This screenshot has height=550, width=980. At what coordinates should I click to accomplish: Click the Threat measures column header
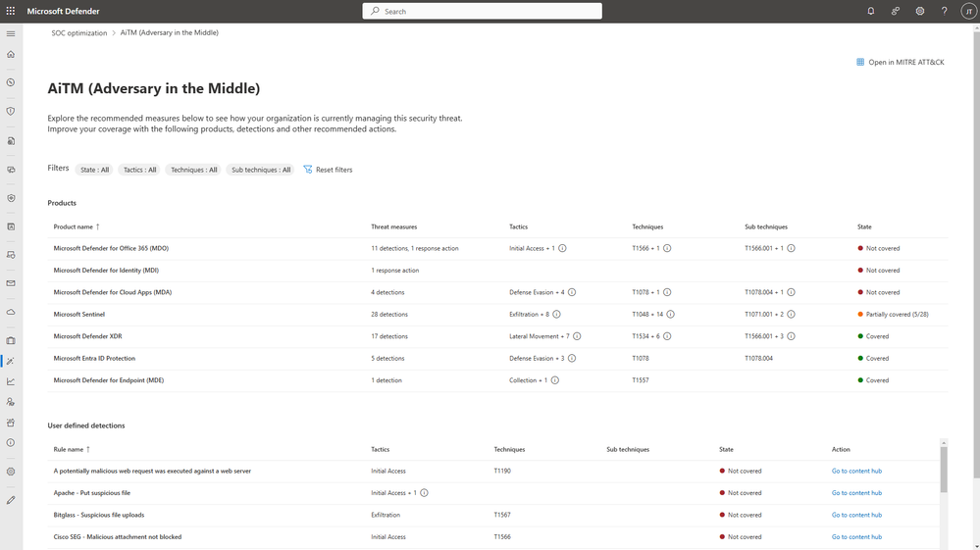(393, 227)
